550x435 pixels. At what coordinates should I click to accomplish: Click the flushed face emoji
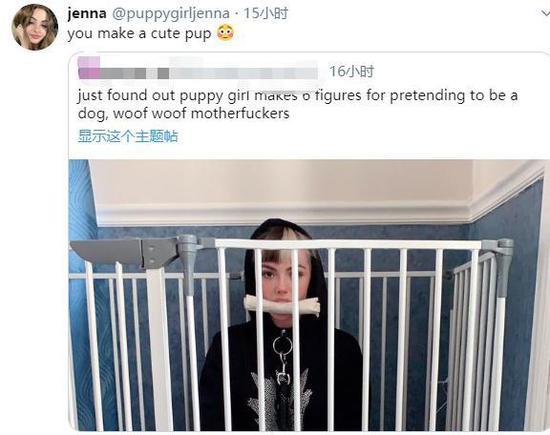(x=225, y=33)
